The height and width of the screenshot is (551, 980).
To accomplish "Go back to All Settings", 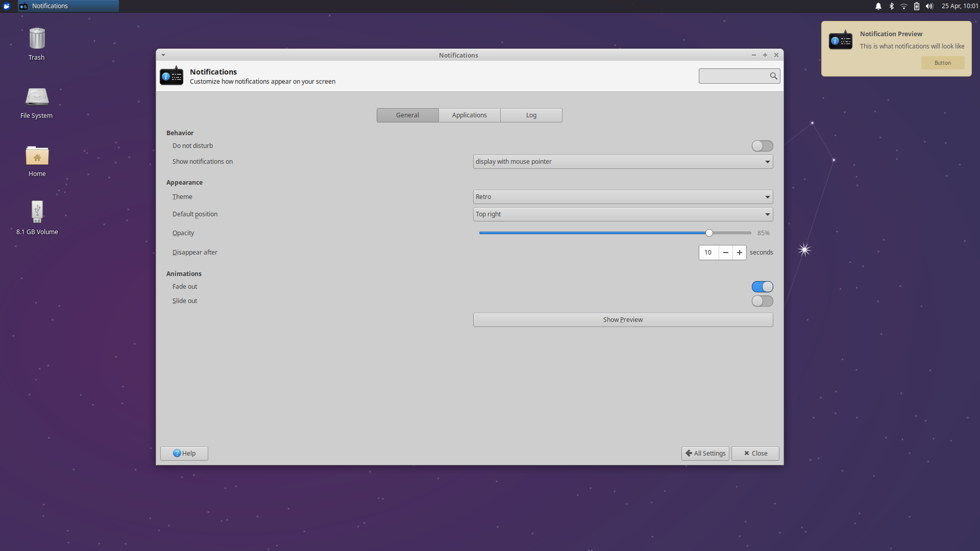I will tap(705, 454).
